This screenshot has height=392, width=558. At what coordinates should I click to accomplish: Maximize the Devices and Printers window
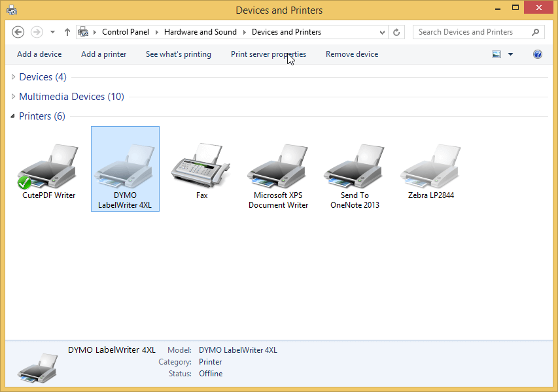pos(515,8)
